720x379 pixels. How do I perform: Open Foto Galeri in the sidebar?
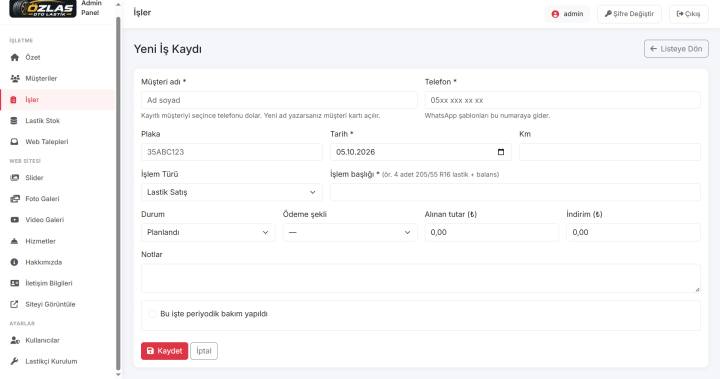point(57,199)
